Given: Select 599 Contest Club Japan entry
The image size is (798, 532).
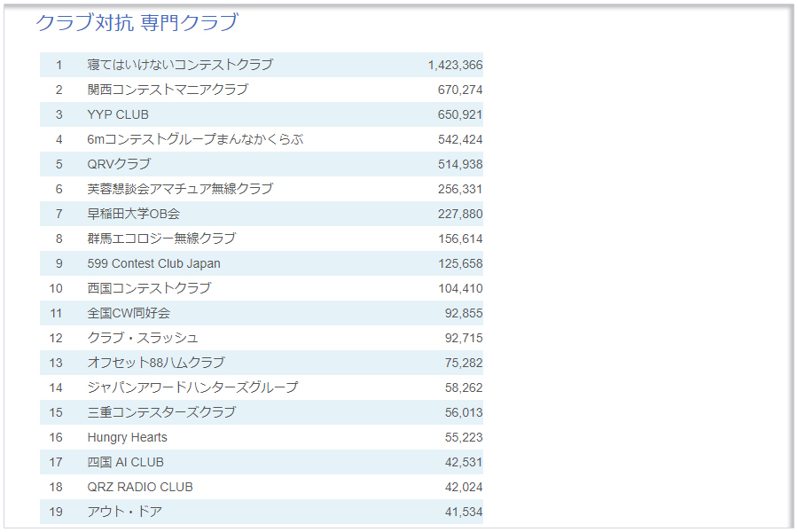Looking at the screenshot, I should tap(153, 263).
